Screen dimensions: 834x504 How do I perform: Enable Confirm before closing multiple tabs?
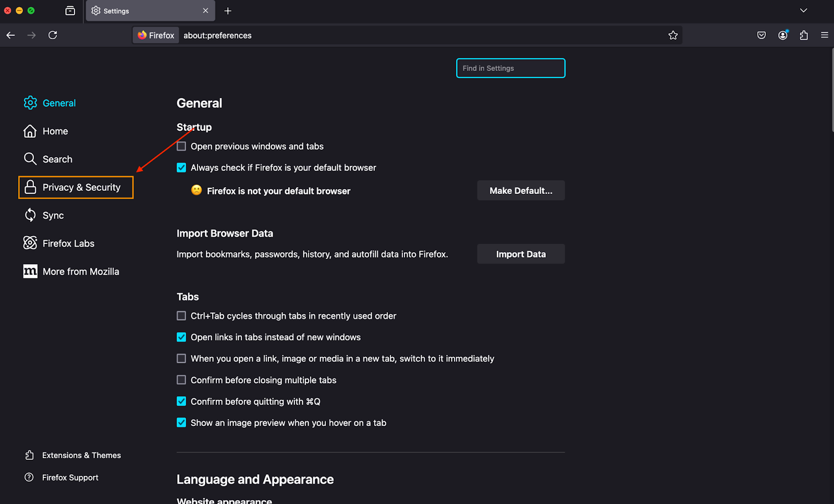181,380
